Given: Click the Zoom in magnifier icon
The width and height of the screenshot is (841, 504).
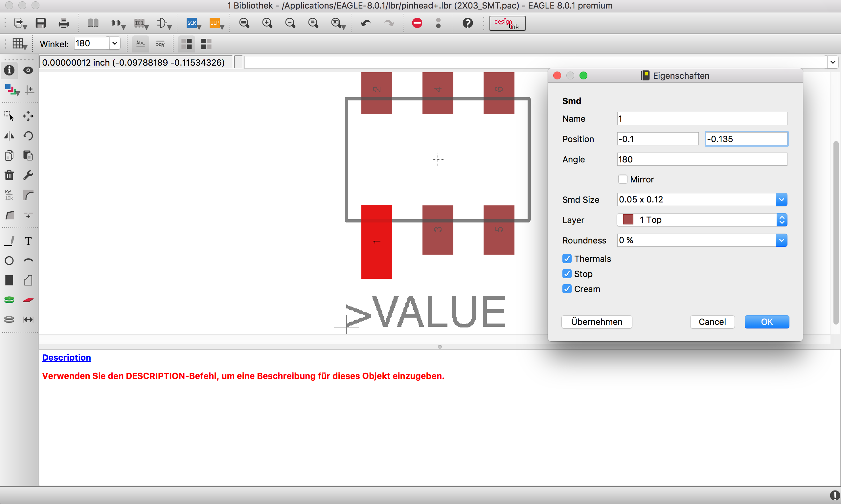Looking at the screenshot, I should (267, 23).
